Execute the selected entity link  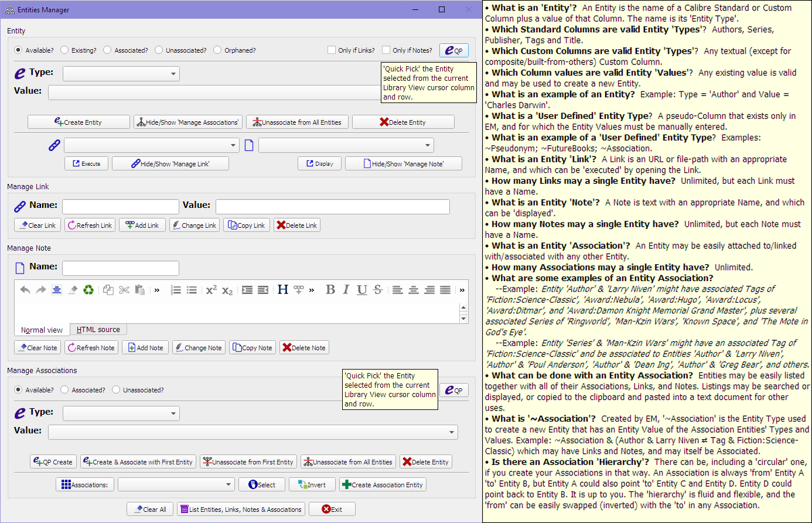click(x=87, y=163)
